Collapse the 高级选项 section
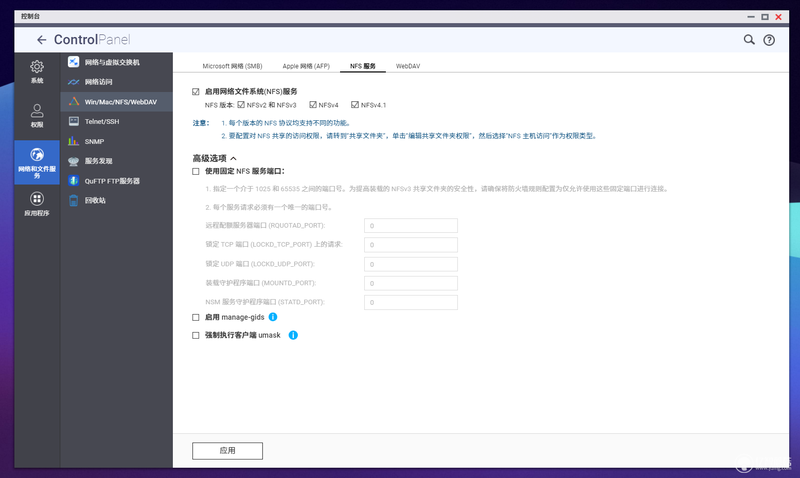The image size is (800, 478). [215, 158]
